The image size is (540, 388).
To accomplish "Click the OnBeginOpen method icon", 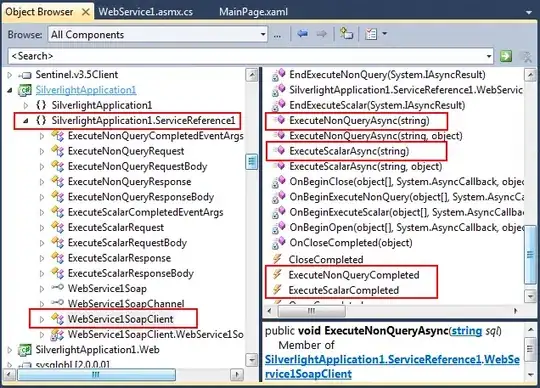I will click(279, 227).
